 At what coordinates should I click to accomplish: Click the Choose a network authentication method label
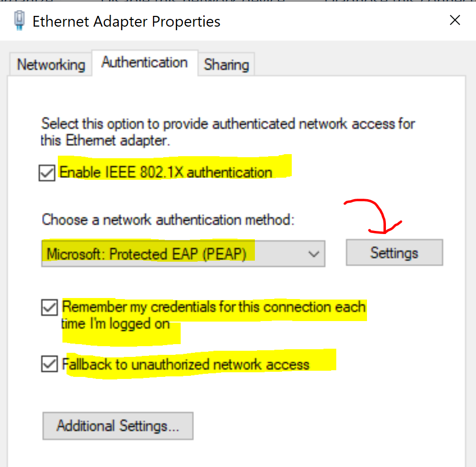click(x=168, y=220)
